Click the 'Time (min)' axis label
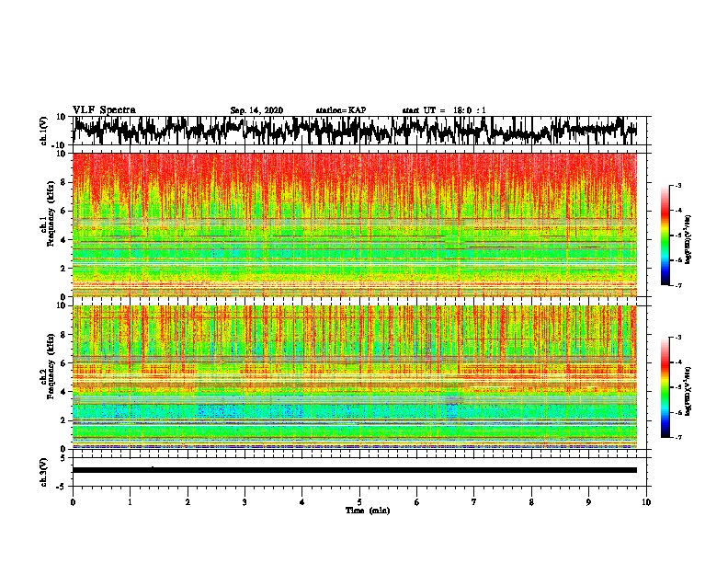Screen dimensions: 728x563 pos(368,511)
